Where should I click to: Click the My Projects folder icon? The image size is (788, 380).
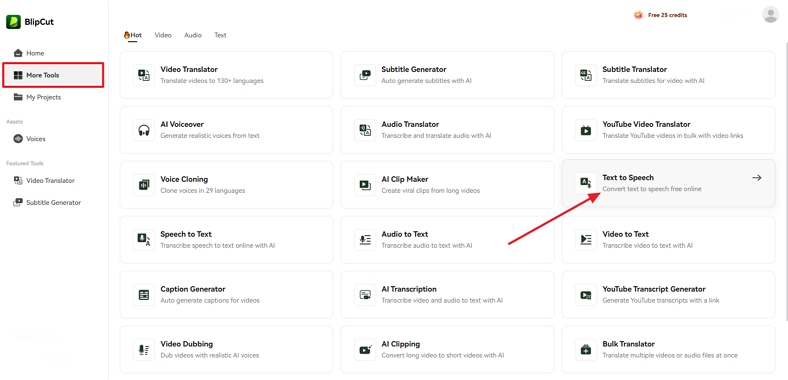point(18,97)
